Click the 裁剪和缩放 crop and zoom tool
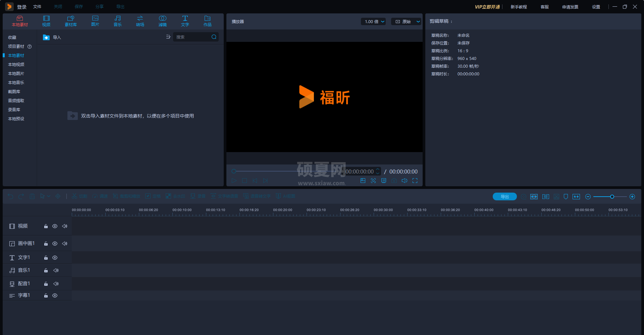644x335 pixels. pos(126,196)
